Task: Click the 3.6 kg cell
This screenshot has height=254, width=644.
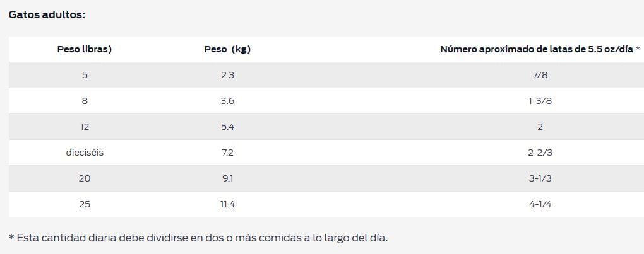Action: pyautogui.click(x=227, y=101)
